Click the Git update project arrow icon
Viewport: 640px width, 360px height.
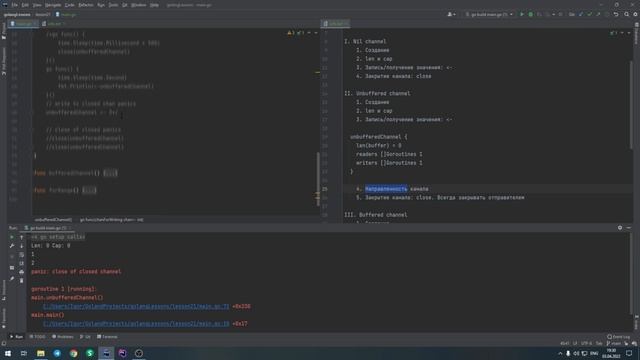[x=581, y=14]
